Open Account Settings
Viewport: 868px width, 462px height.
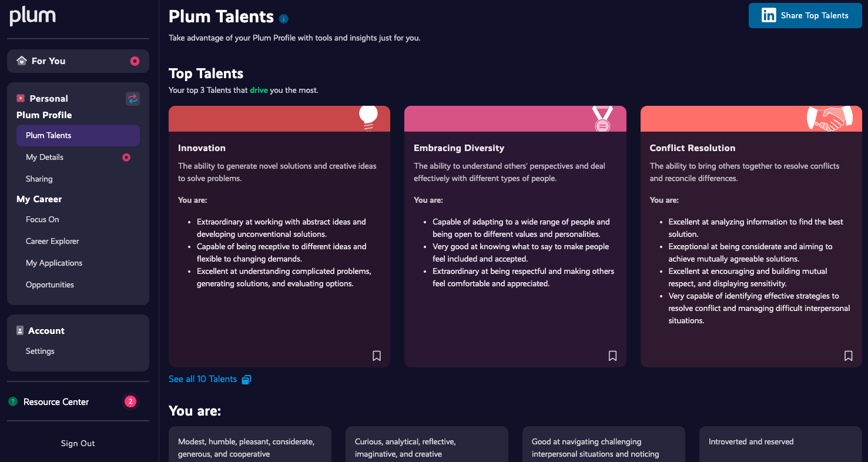40,351
